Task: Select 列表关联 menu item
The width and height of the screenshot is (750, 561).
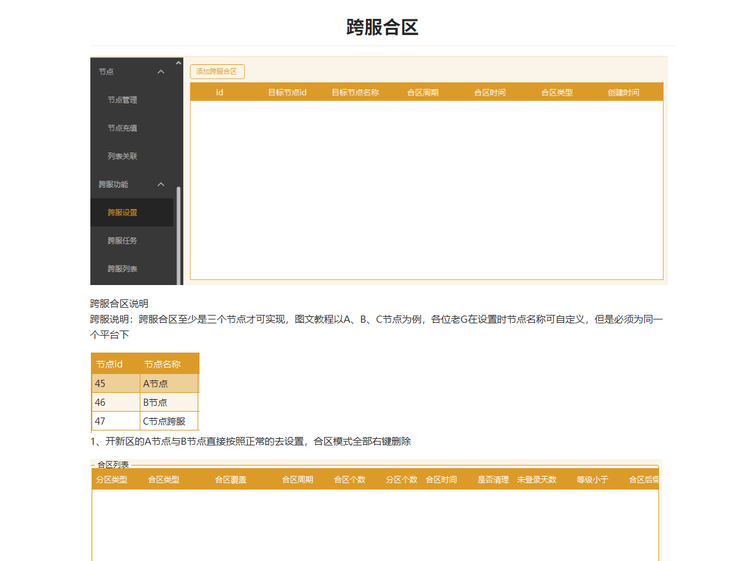Action: [122, 156]
